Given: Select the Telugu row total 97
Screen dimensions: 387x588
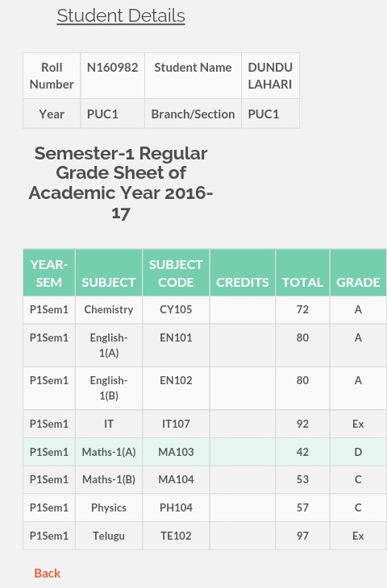Looking at the screenshot, I should [x=302, y=536].
